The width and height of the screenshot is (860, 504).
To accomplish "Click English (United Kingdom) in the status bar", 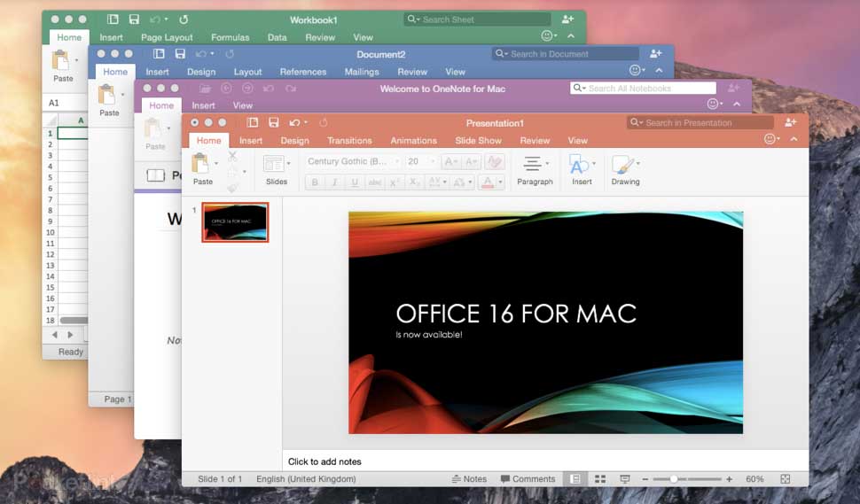I will click(x=306, y=479).
